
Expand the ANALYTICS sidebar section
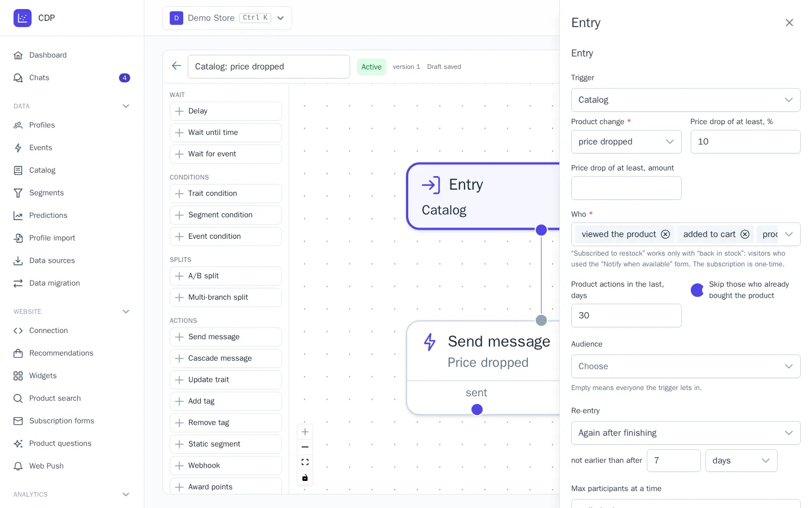[x=126, y=494]
